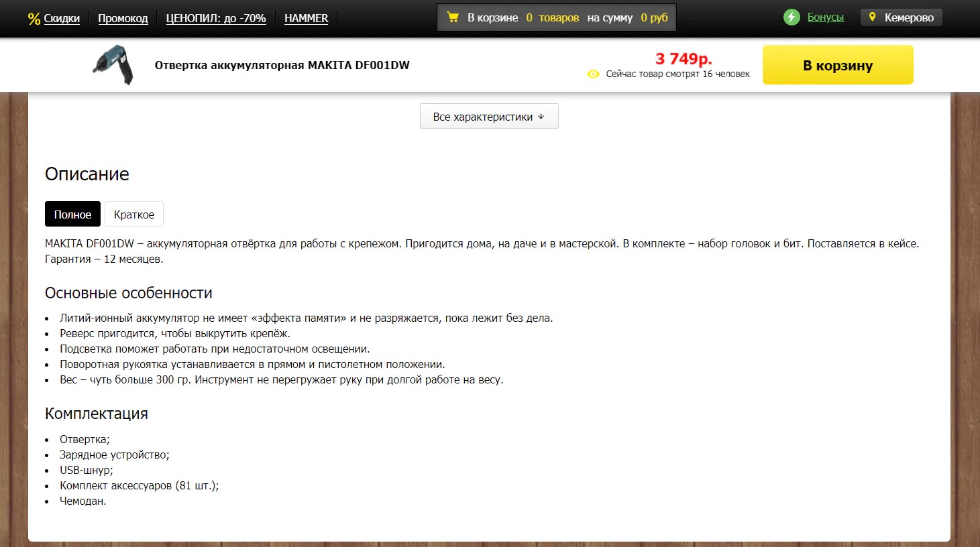The image size is (980, 547).
Task: Click the percent sign discounts icon
Action: point(34,19)
